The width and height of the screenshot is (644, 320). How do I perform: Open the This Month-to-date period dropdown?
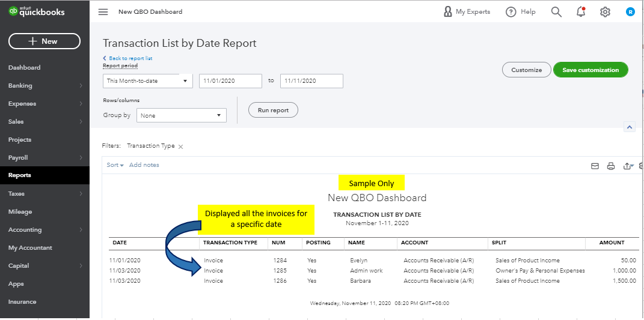[x=148, y=81]
